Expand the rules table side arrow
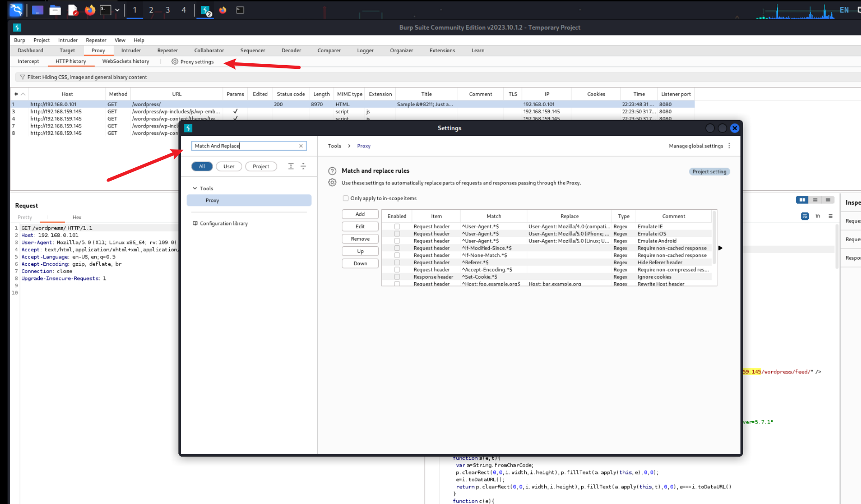Image resolution: width=861 pixels, height=504 pixels. coord(720,248)
